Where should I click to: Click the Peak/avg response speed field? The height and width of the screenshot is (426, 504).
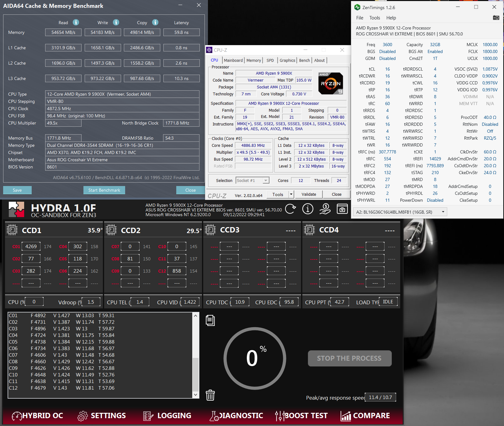[x=380, y=397]
